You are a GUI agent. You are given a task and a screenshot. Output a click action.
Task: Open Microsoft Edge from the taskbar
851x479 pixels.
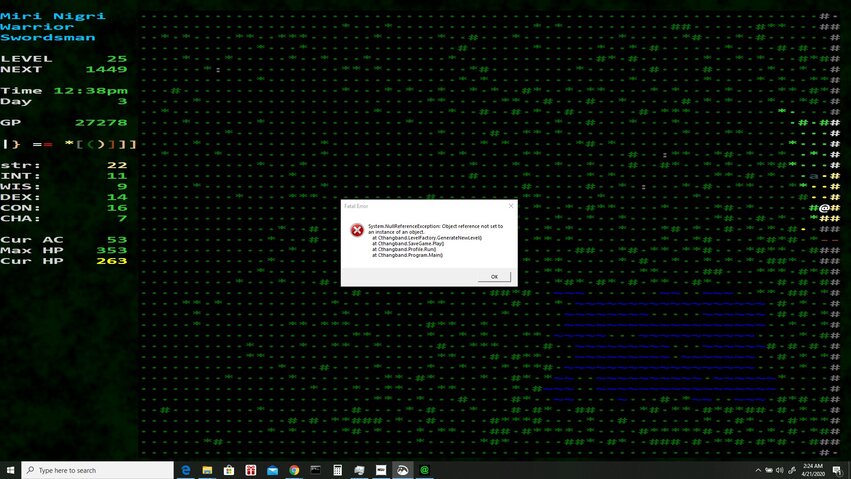[x=186, y=469]
